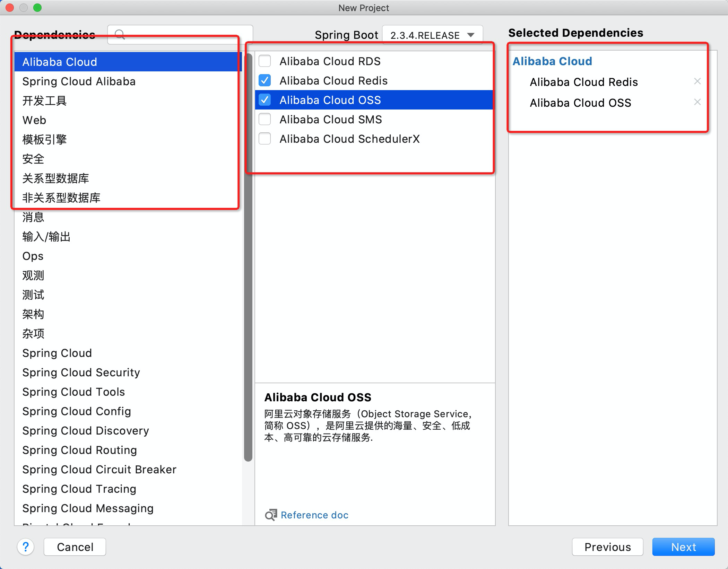Remove Alibaba Cloud OSS from selected dependencies
The width and height of the screenshot is (728, 569).
pyautogui.click(x=697, y=102)
